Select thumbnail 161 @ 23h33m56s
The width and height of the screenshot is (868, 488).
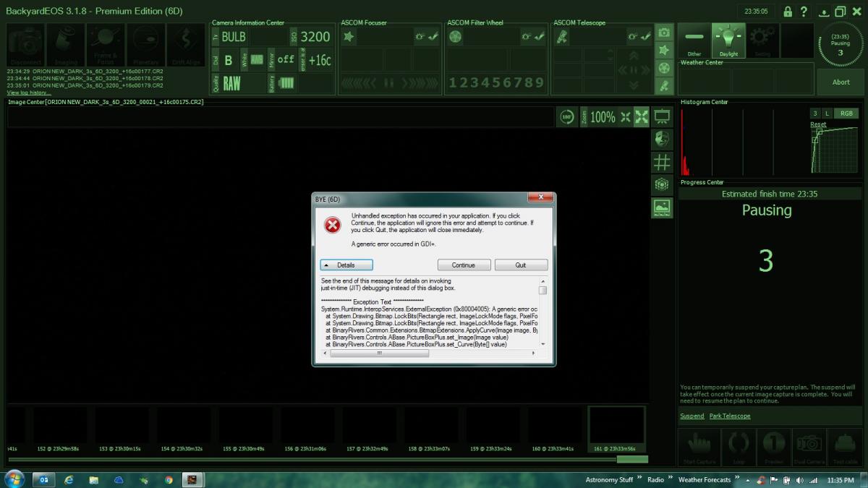(x=616, y=428)
